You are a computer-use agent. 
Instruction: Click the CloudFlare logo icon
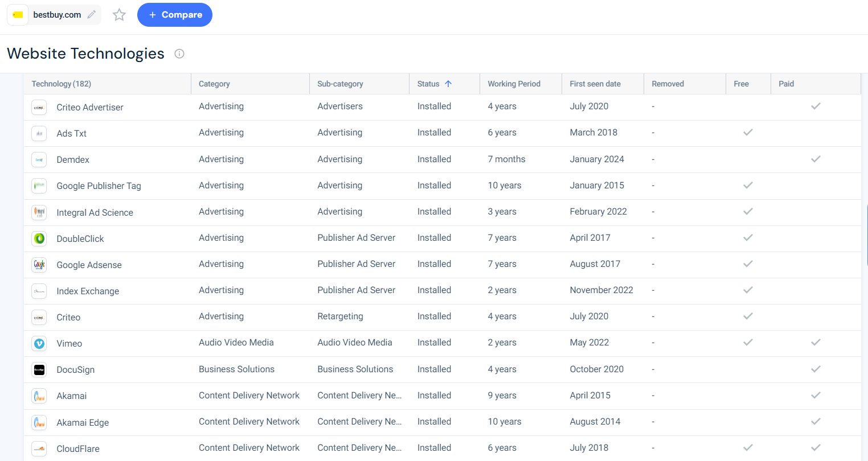[x=39, y=448]
